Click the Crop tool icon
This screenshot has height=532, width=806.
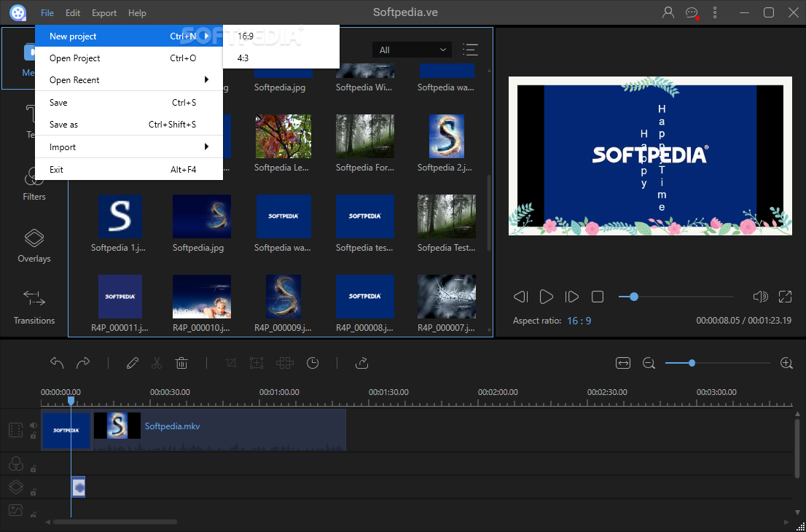[x=231, y=363]
